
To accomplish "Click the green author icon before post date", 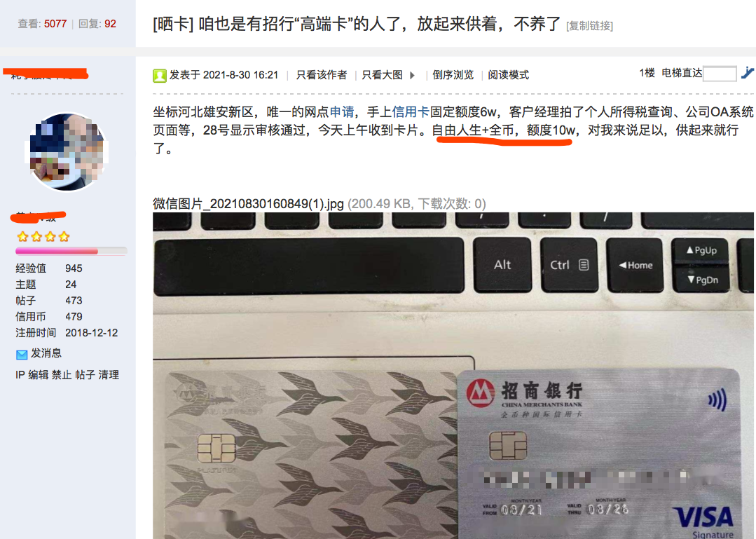I will click(x=160, y=75).
